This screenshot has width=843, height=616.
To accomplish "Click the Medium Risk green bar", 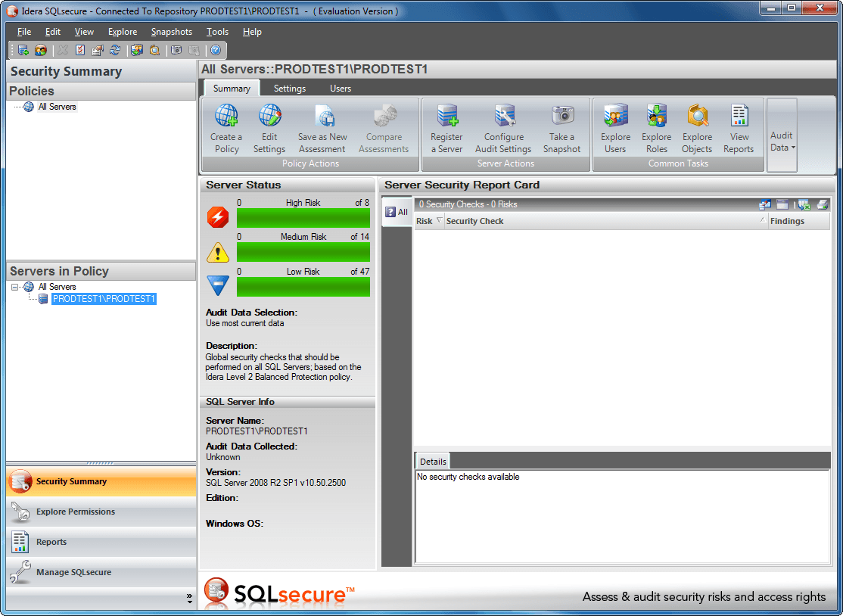I will click(x=303, y=252).
